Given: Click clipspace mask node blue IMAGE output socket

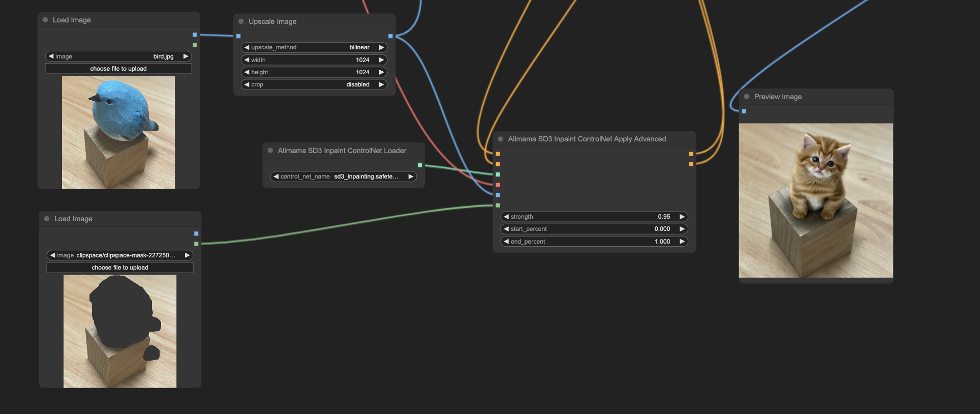Looking at the screenshot, I should (x=196, y=233).
